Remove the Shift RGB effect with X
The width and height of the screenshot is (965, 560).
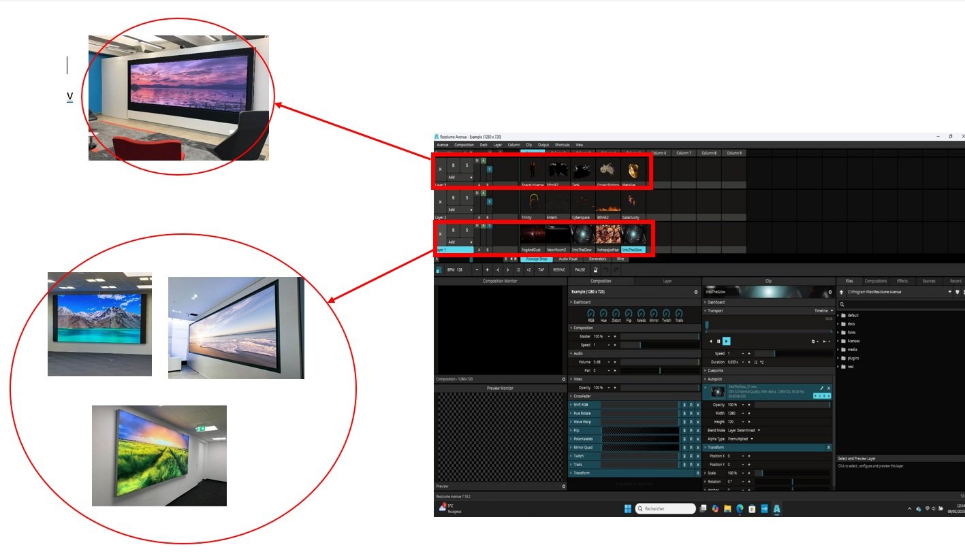(697, 405)
